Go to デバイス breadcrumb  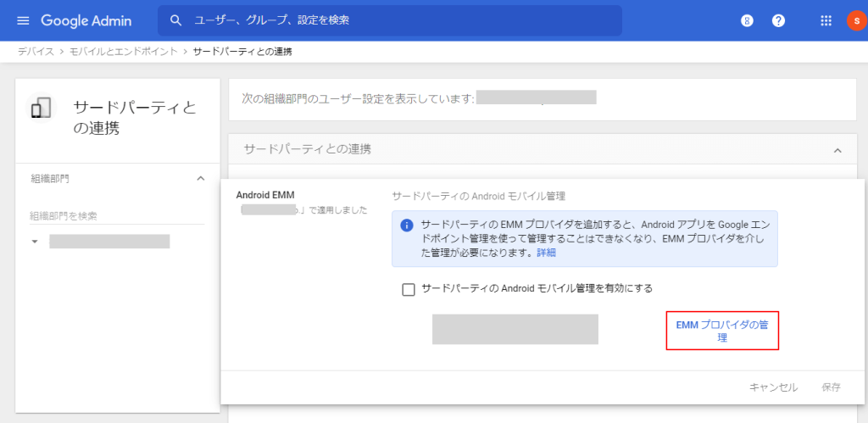tap(36, 52)
